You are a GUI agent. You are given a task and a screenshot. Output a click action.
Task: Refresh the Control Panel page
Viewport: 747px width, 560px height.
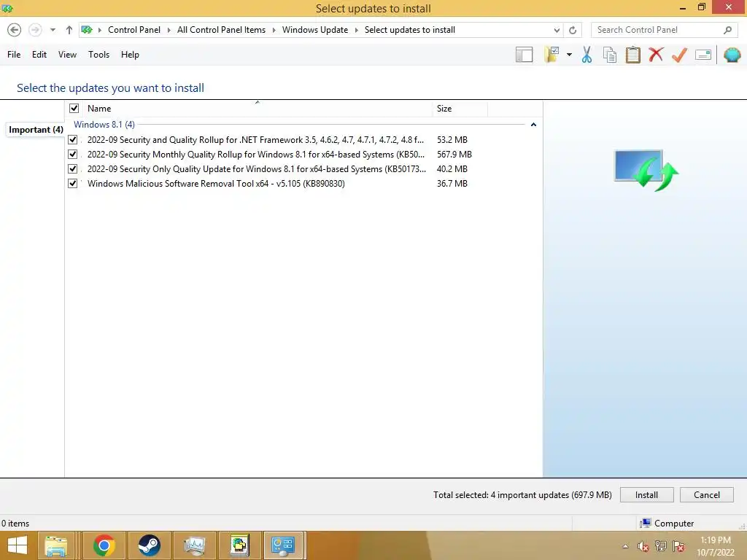(x=573, y=30)
